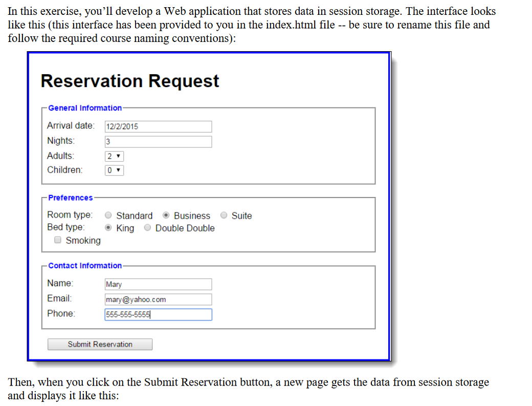Screen dimensions: 532x406
Task: Enable the Smoking checkbox
Action: tap(58, 240)
